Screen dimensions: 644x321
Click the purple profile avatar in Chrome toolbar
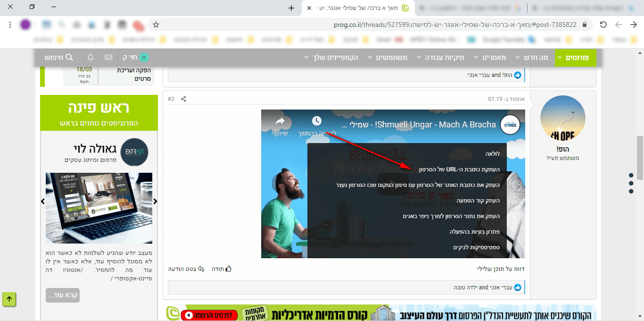25,25
